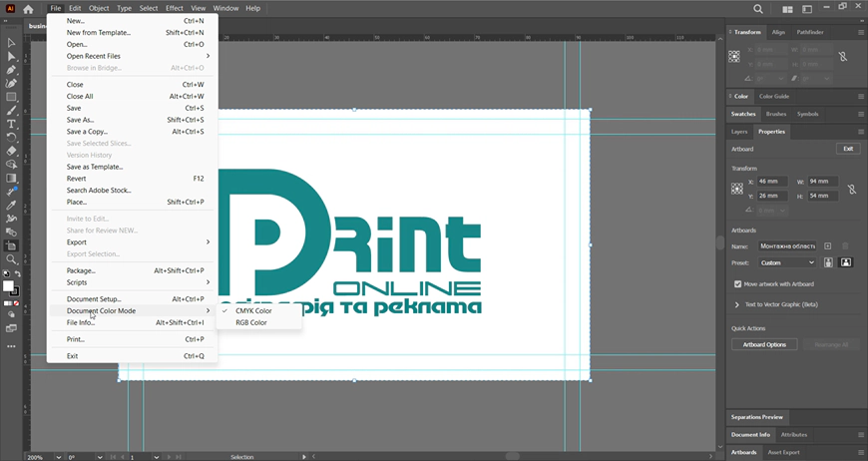Click the Stroke color swatch
This screenshot has width=868, height=461.
pyautogui.click(x=15, y=291)
